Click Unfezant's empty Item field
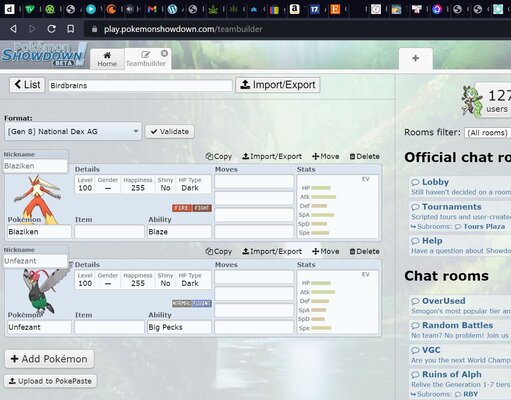 click(x=109, y=327)
